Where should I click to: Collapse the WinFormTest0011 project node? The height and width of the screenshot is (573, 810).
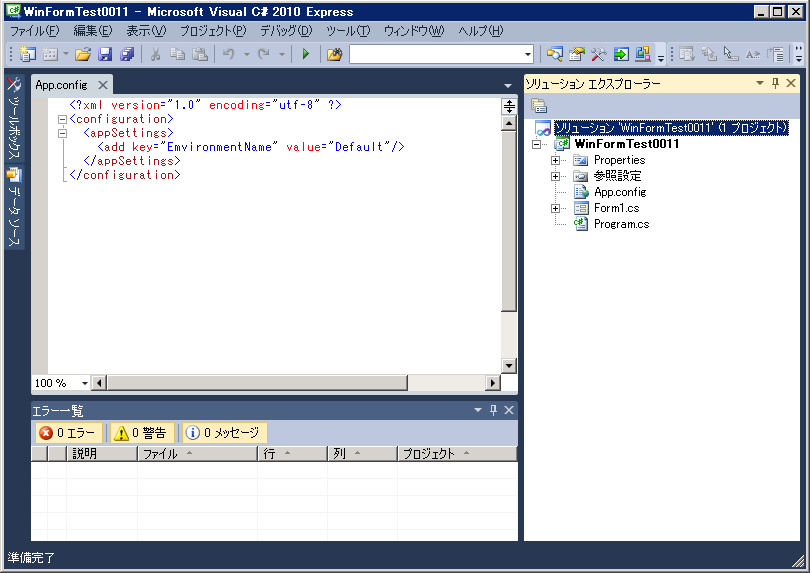click(x=536, y=145)
